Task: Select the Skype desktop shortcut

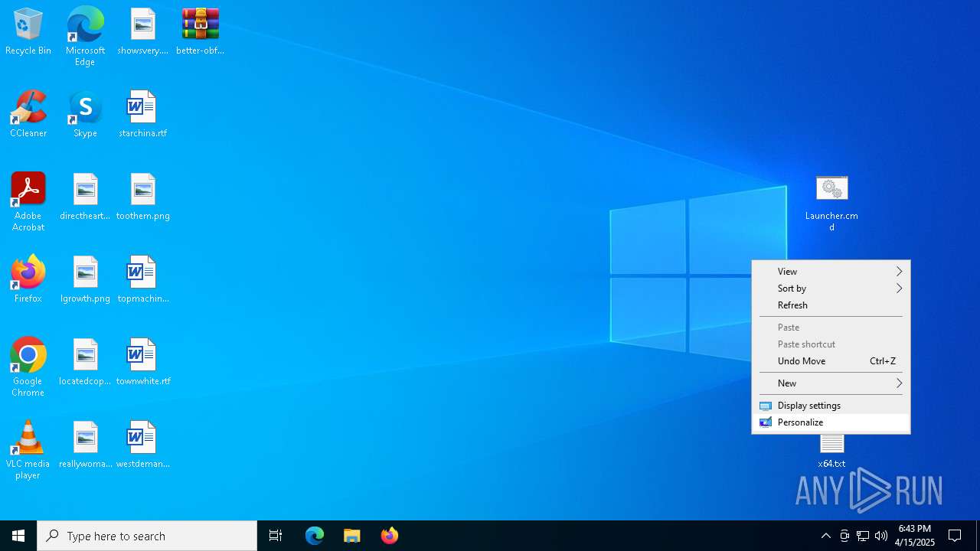Action: (85, 114)
